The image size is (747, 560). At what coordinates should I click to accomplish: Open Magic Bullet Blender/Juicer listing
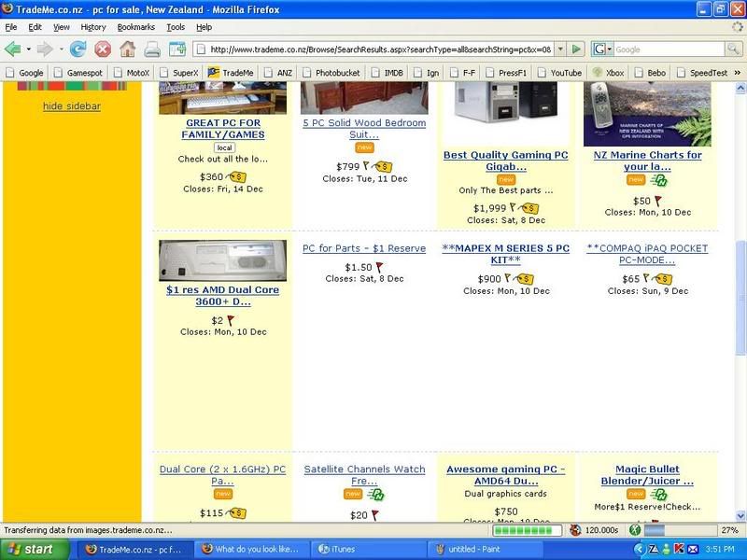647,475
